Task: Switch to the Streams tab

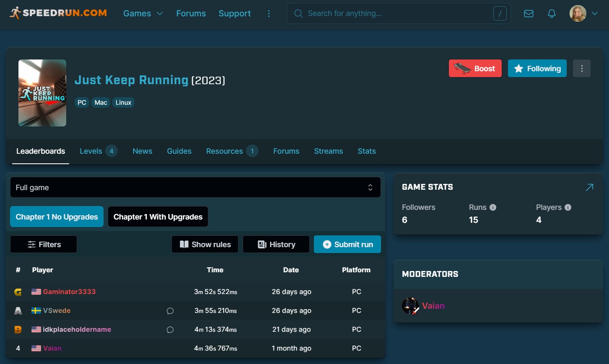Action: click(329, 151)
